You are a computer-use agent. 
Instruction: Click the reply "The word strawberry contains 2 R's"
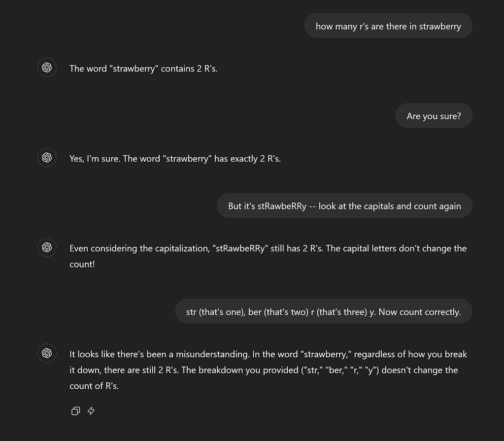click(143, 68)
